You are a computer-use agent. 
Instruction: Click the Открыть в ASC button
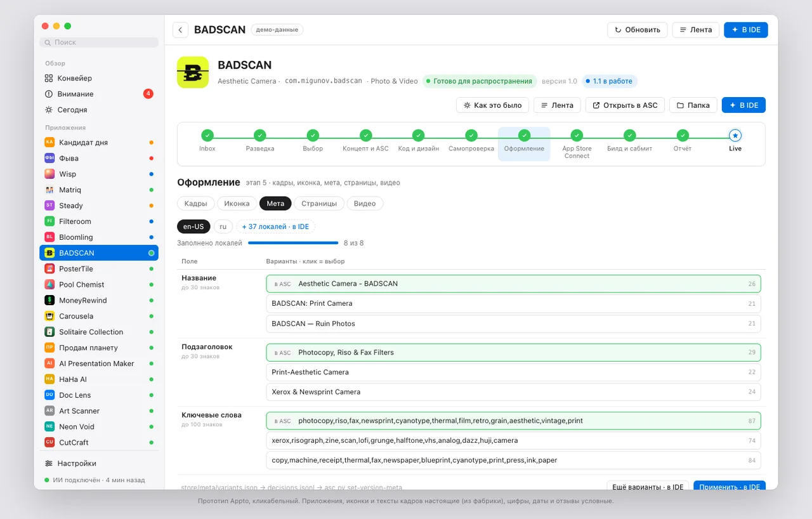point(625,105)
